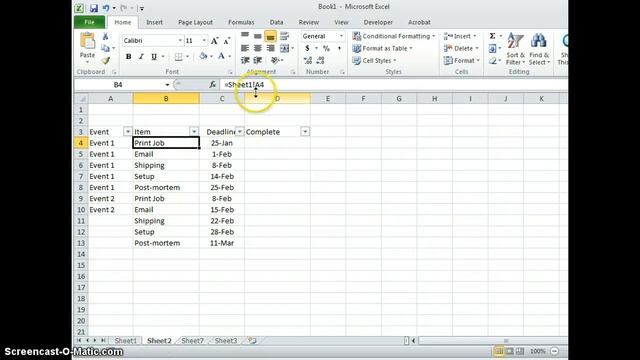Click the Font Color letter A icon
The width and height of the screenshot is (640, 360).
221,56
